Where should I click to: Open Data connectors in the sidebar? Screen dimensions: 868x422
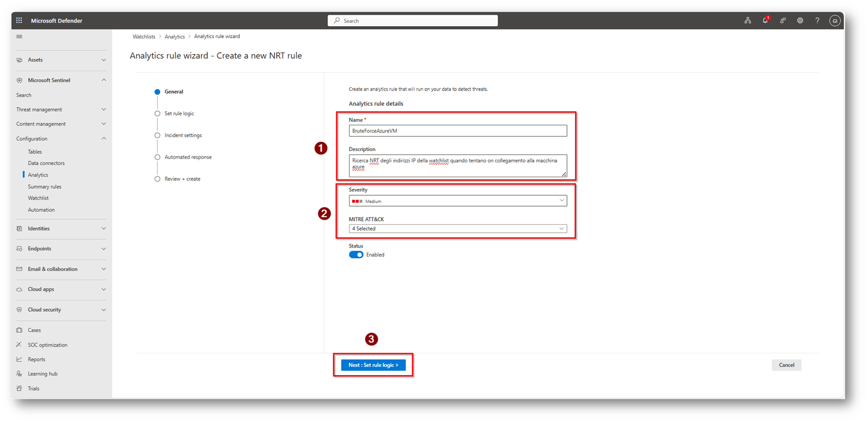(x=46, y=163)
